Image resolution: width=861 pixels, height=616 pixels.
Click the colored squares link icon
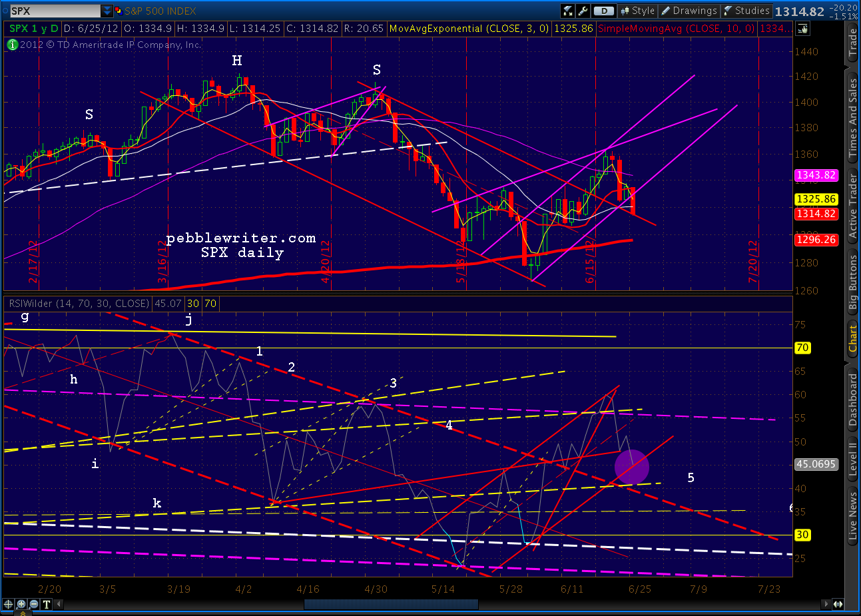click(x=119, y=11)
